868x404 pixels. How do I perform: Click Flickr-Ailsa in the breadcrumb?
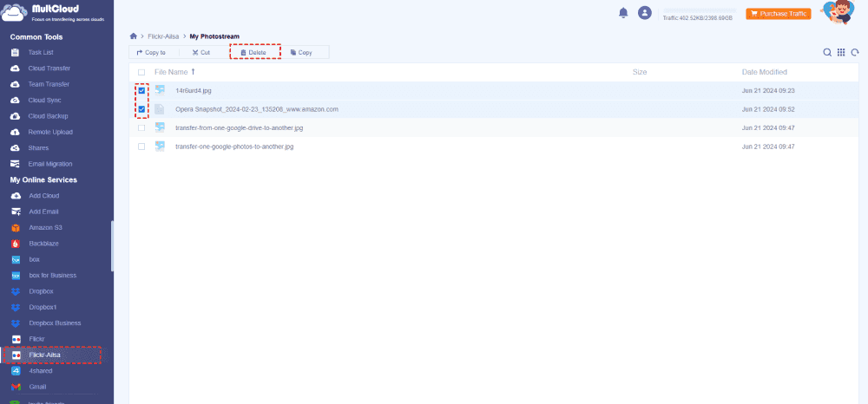pos(163,36)
